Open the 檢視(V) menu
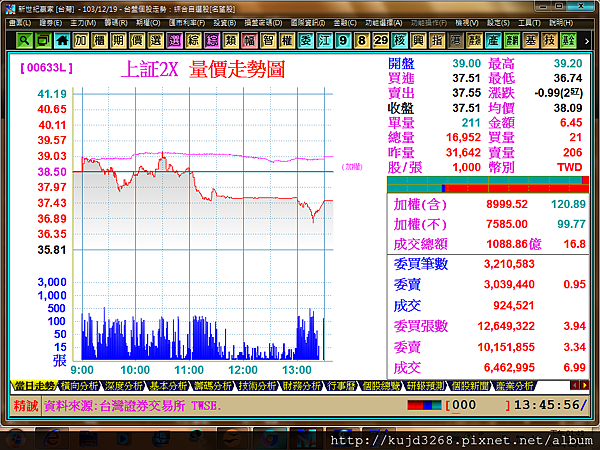 tap(467, 23)
